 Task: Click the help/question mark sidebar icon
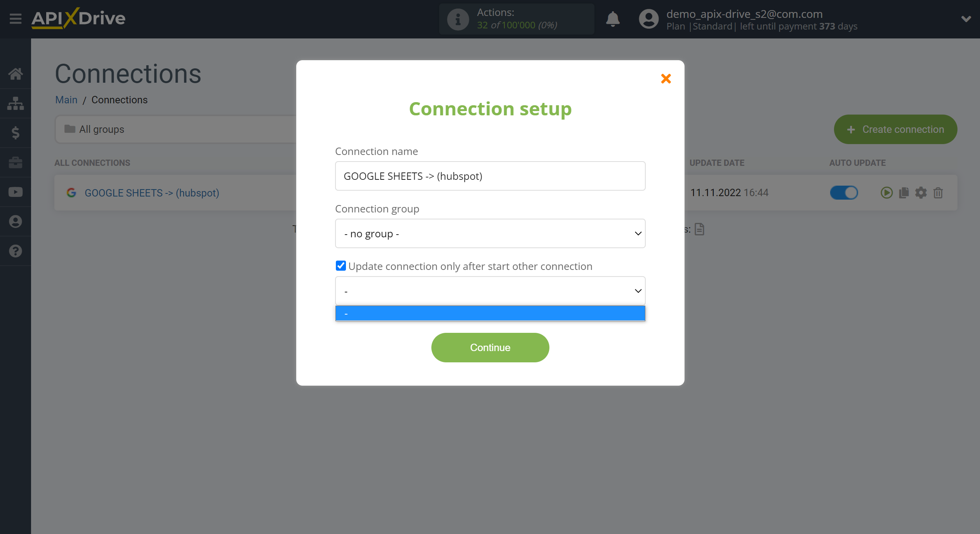(16, 251)
